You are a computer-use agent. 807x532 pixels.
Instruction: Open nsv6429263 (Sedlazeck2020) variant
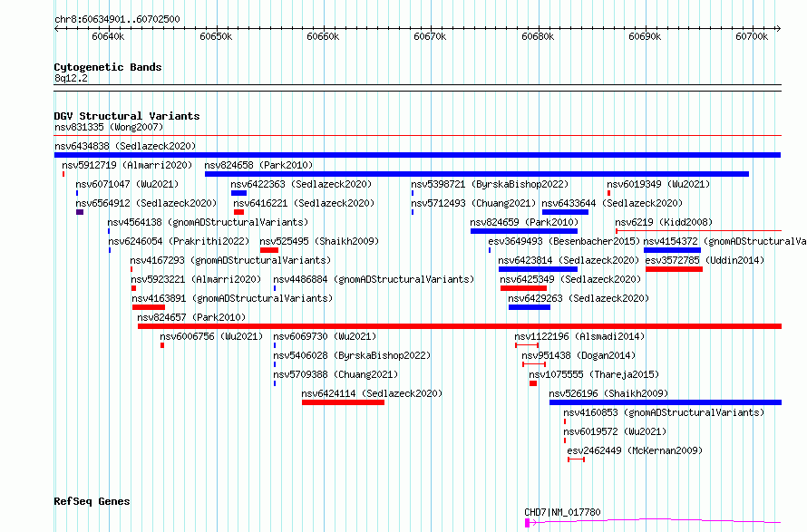pos(579,298)
